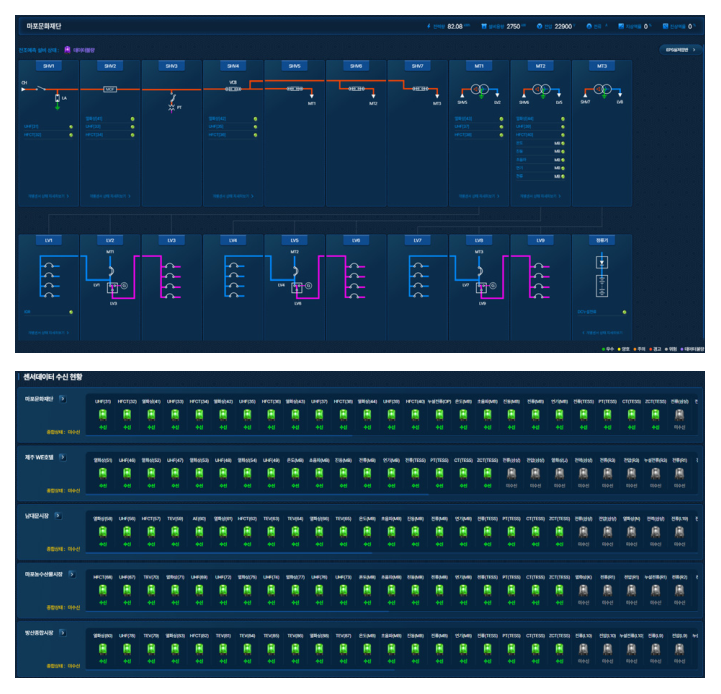
Task: Click the purple data-fault lamp icon
Action: click(x=67, y=50)
